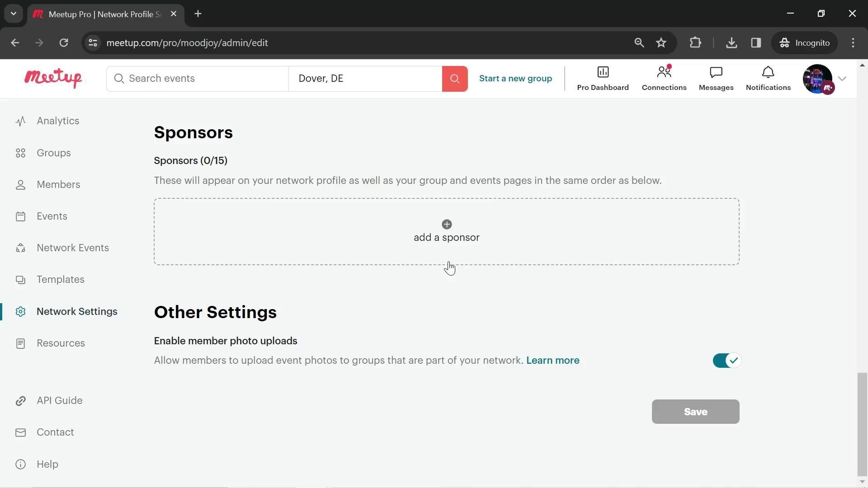Click the Save button
This screenshot has height=488, width=868.
(x=695, y=412)
